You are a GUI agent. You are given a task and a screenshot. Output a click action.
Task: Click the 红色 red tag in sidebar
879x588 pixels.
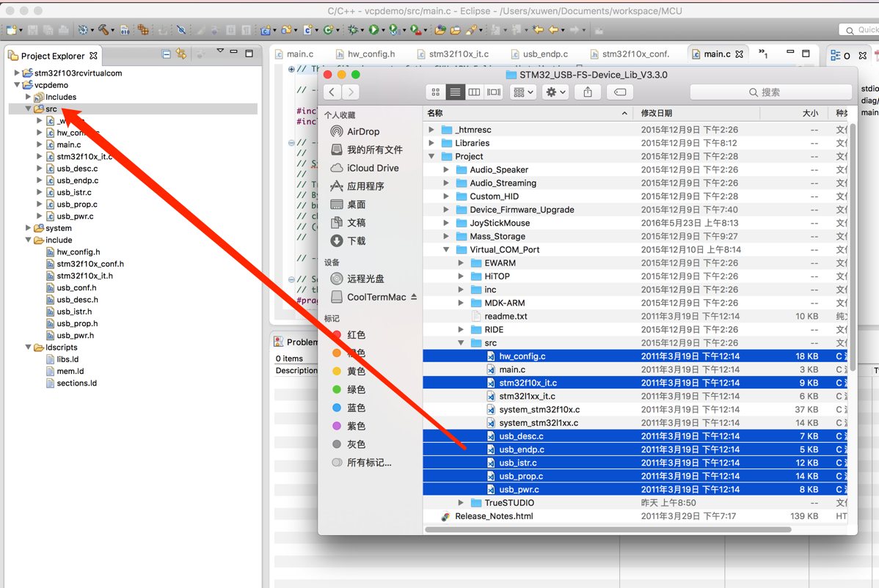[x=356, y=335]
